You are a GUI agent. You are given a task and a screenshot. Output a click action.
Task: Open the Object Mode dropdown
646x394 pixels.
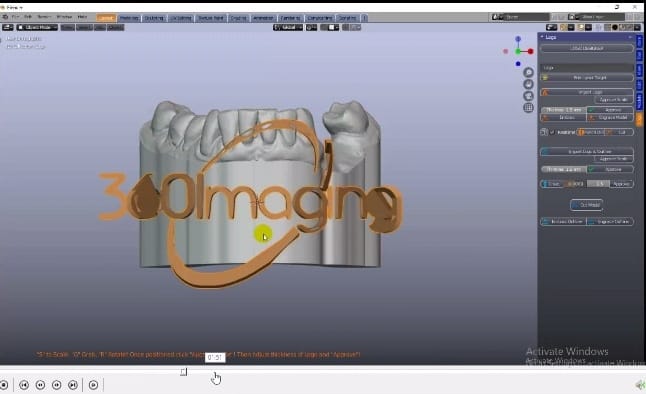[x=37, y=28]
